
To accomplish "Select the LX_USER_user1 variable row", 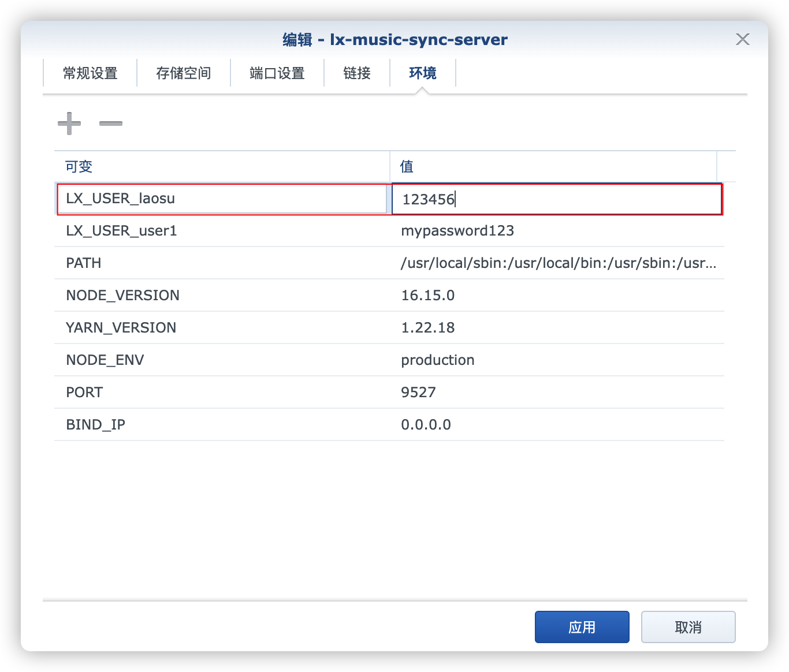I will click(x=121, y=231).
